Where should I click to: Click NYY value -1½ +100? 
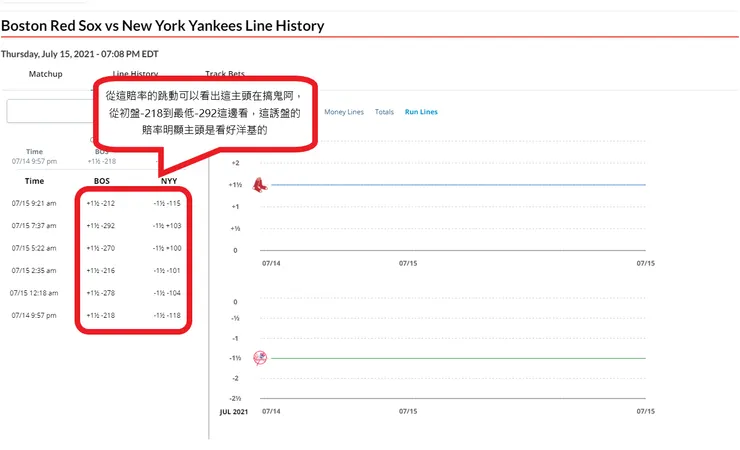pos(167,248)
